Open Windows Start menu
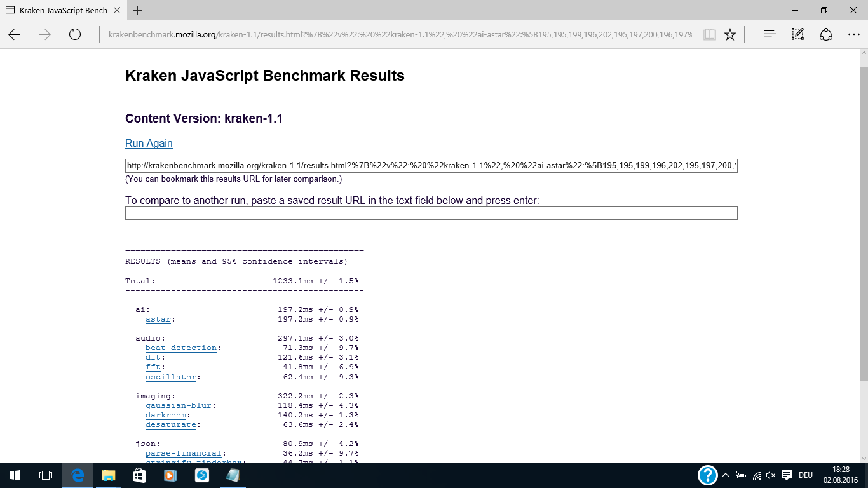868x488 pixels. (x=15, y=475)
